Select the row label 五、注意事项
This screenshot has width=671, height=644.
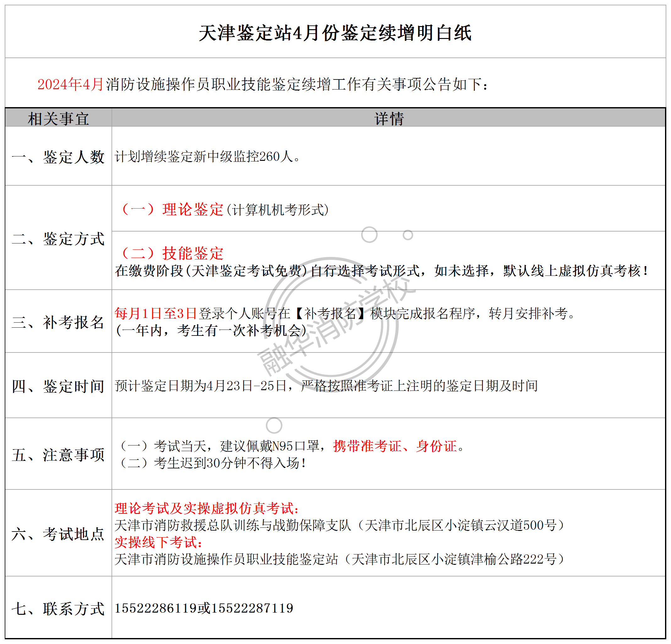click(58, 455)
